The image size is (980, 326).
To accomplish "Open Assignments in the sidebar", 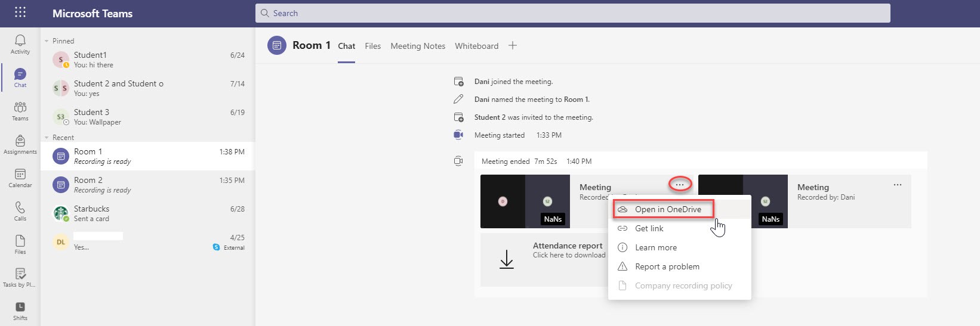I will (x=20, y=144).
